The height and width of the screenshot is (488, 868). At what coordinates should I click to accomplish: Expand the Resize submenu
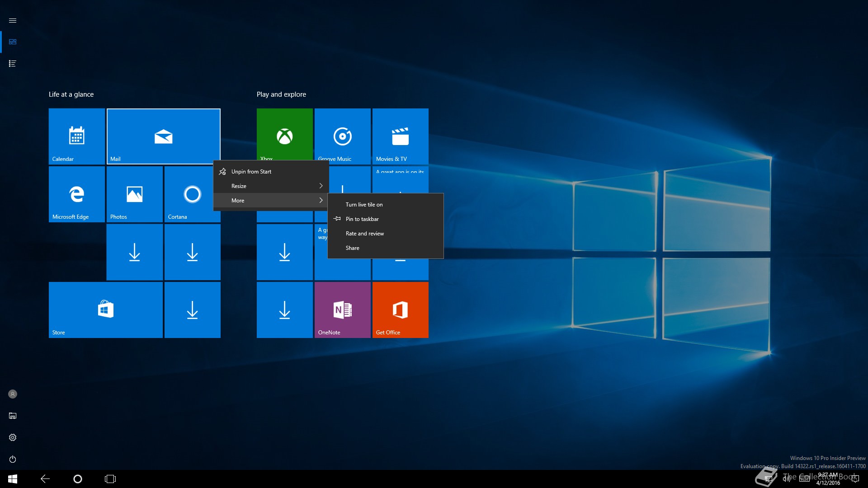pos(271,186)
